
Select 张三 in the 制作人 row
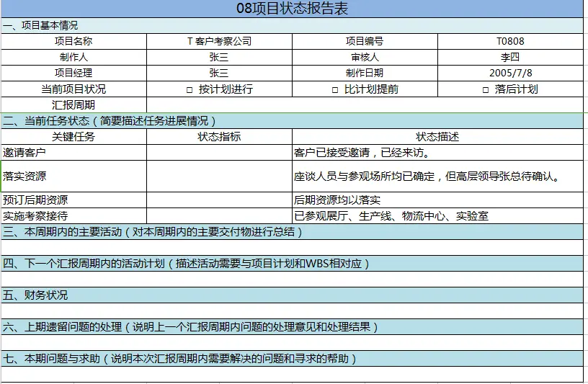pyautogui.click(x=219, y=57)
